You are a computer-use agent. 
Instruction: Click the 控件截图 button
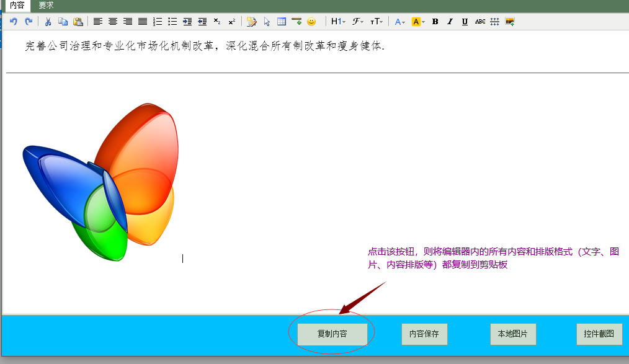tap(599, 334)
